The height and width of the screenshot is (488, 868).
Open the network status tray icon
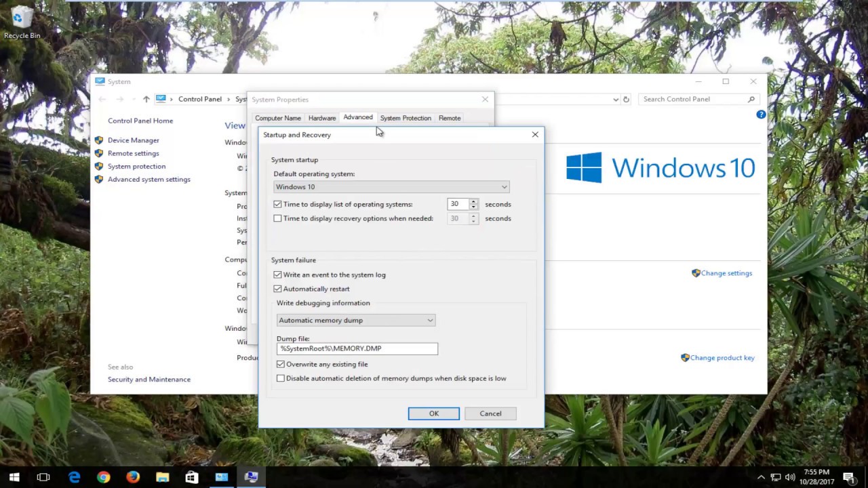point(776,477)
